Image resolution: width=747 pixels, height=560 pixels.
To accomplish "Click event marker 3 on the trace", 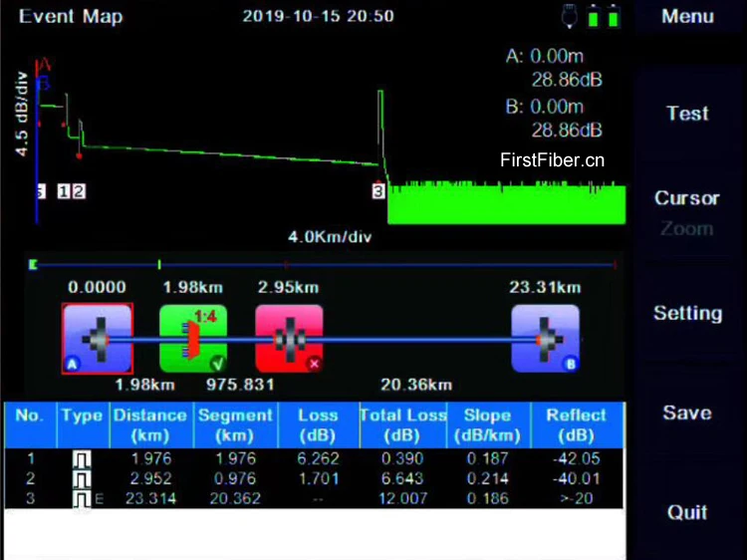I will pos(378,191).
